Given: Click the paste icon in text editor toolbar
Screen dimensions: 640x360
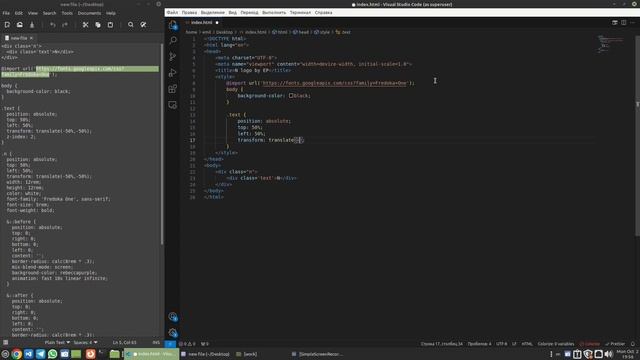Looking at the screenshot, I should [110, 25].
